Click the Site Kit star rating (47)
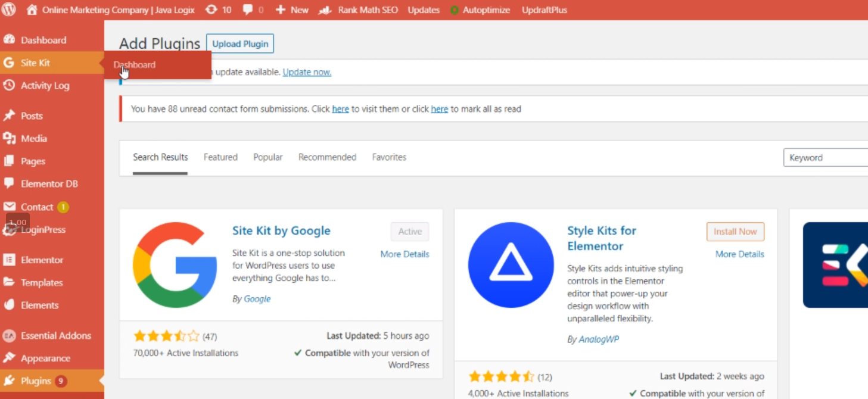This screenshot has height=399, width=868. point(167,336)
